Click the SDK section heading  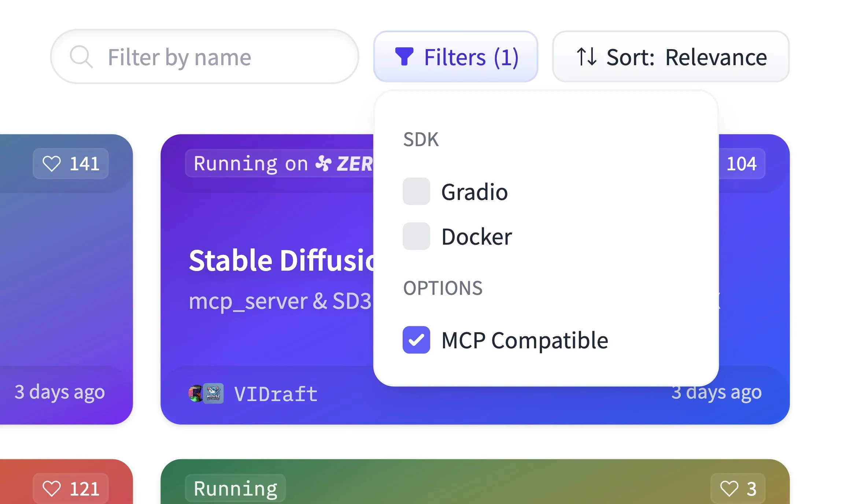point(421,140)
